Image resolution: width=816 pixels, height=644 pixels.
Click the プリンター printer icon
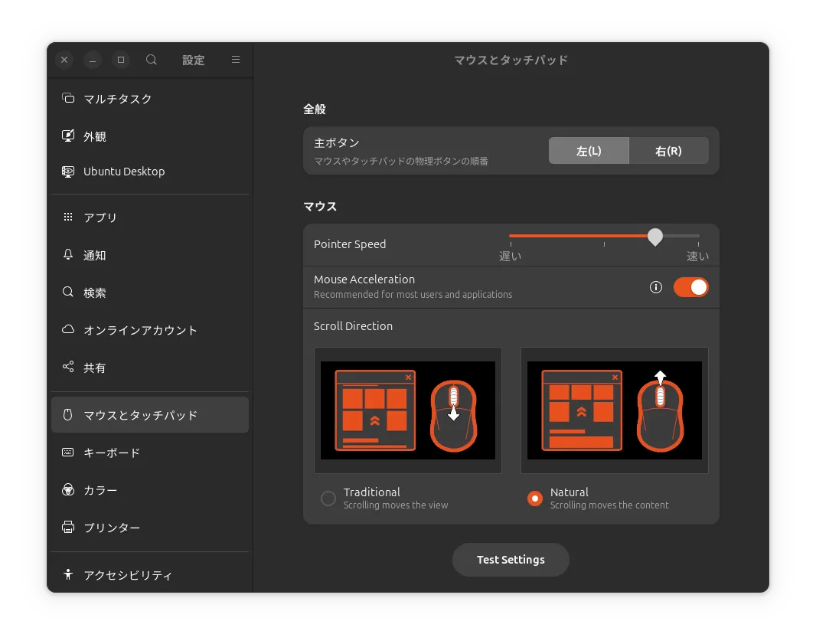click(x=68, y=528)
